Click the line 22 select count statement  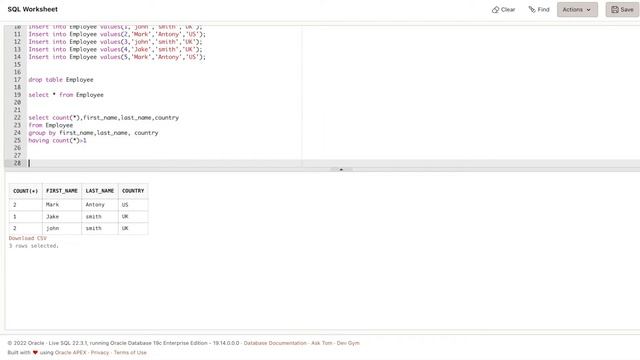[x=103, y=118]
